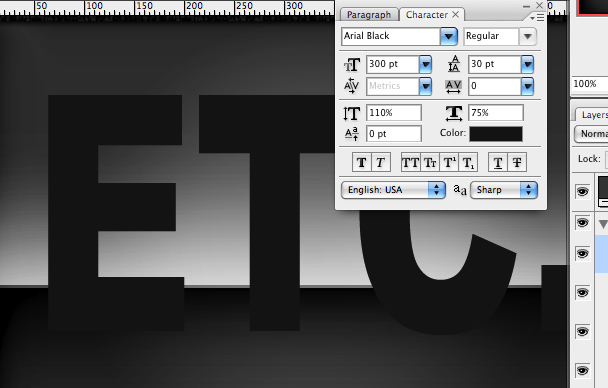Open the 30 pt leading dropdown

tap(527, 64)
